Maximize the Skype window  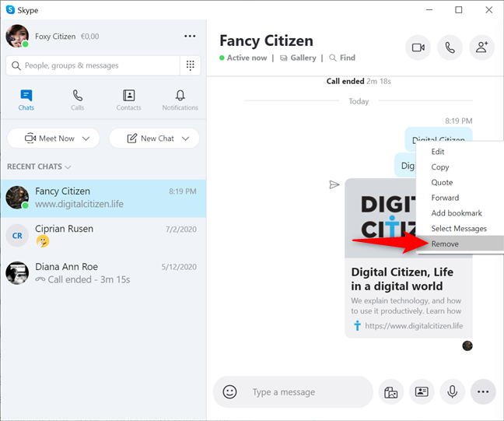[459, 10]
